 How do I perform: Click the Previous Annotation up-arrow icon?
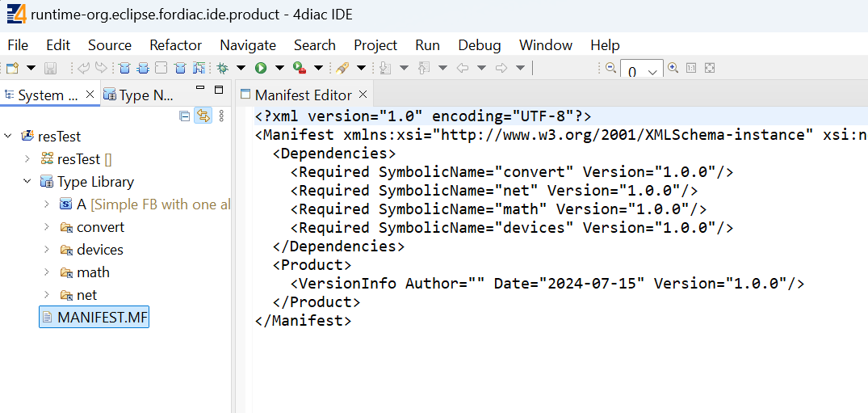425,68
